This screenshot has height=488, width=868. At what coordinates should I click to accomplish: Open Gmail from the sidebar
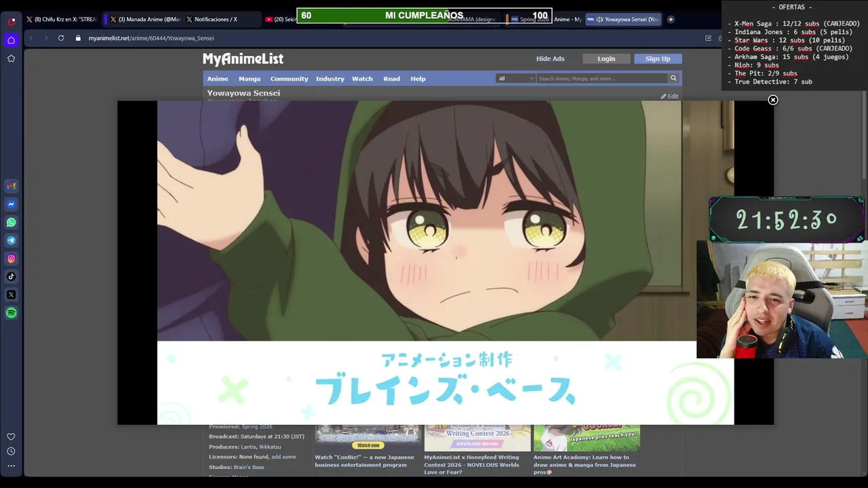pos(12,186)
